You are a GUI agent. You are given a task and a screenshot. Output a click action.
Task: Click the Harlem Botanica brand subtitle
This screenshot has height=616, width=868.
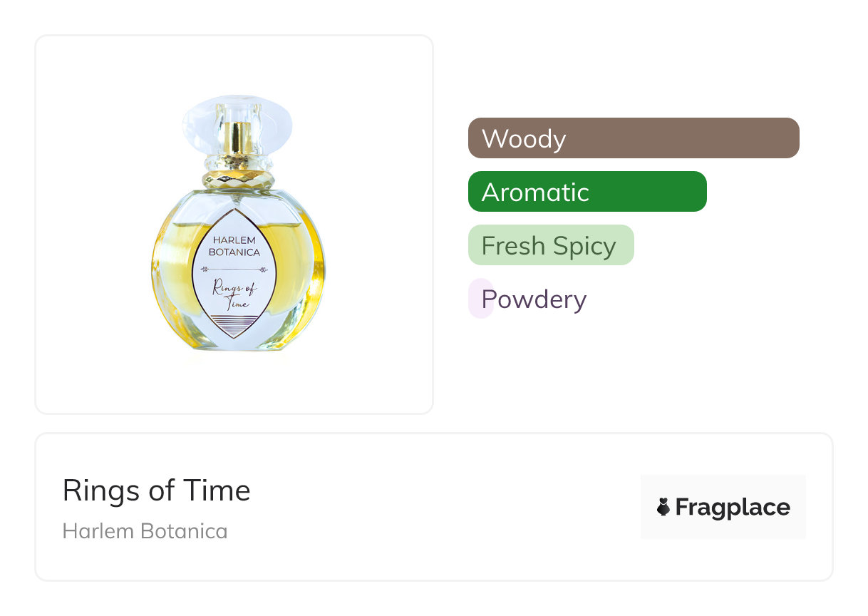[145, 531]
